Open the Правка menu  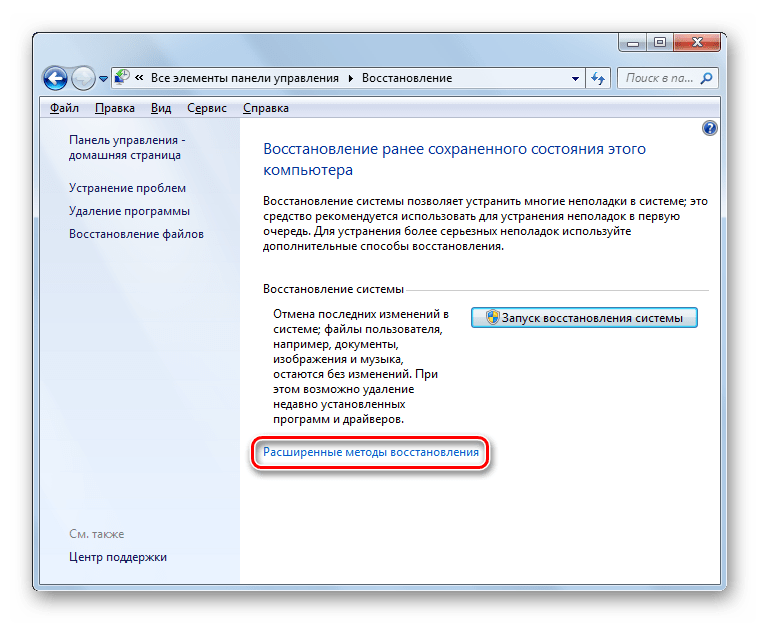point(114,108)
